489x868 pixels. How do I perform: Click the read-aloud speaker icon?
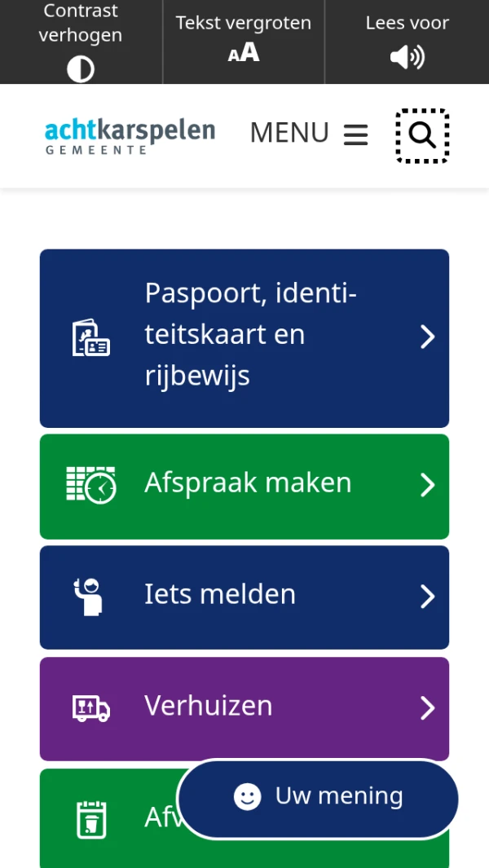click(x=407, y=57)
